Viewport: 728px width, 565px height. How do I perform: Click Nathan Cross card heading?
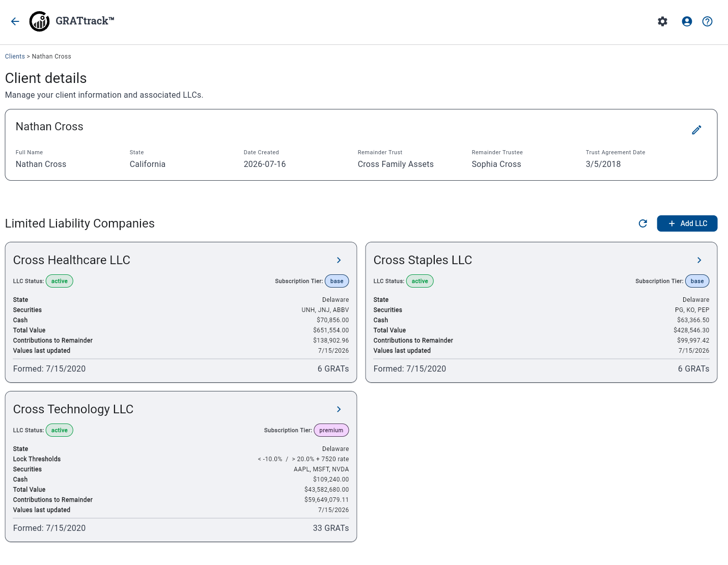coord(49,127)
